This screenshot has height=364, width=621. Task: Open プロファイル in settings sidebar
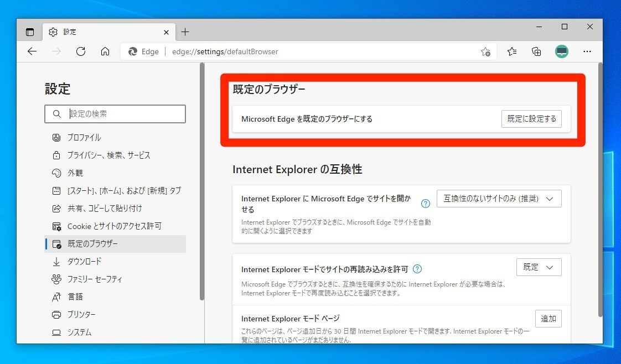pos(115,138)
